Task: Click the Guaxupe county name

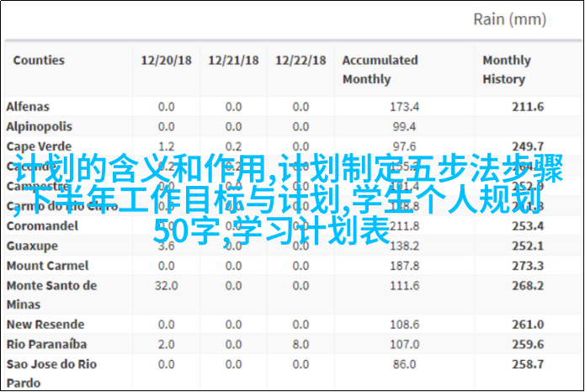Action: click(32, 246)
